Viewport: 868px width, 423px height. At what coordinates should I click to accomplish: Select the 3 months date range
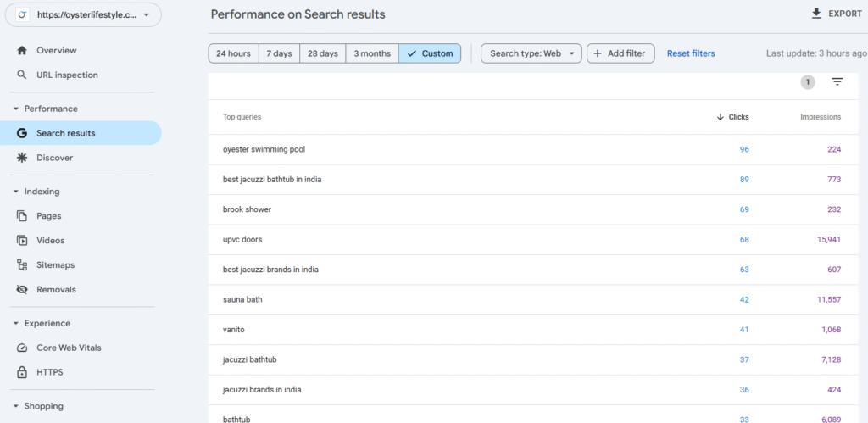click(x=372, y=53)
